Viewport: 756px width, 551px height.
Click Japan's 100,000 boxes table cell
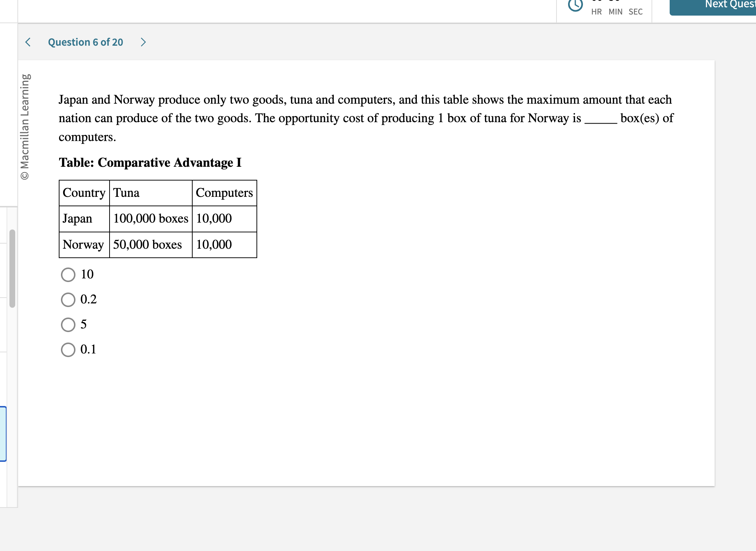(x=151, y=219)
